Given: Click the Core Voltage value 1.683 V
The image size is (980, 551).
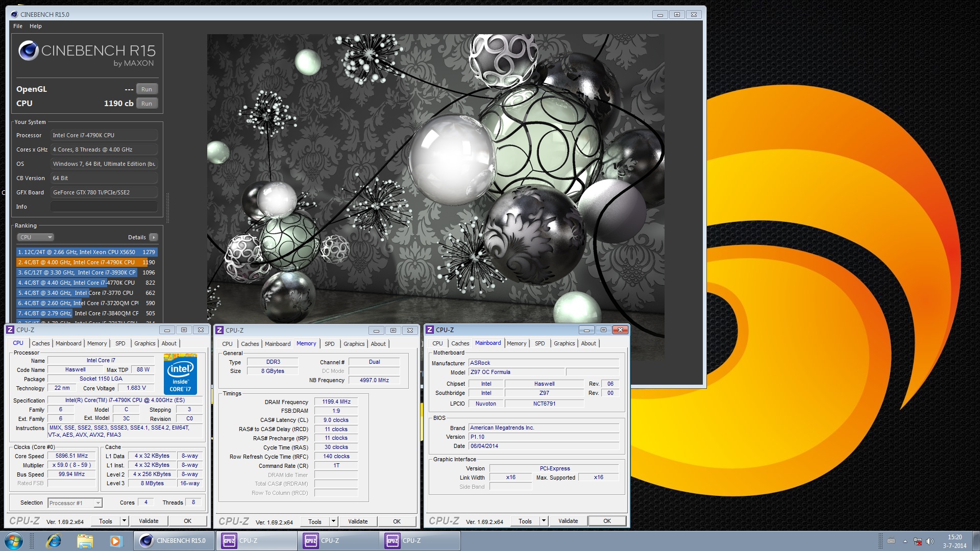Looking at the screenshot, I should [136, 388].
